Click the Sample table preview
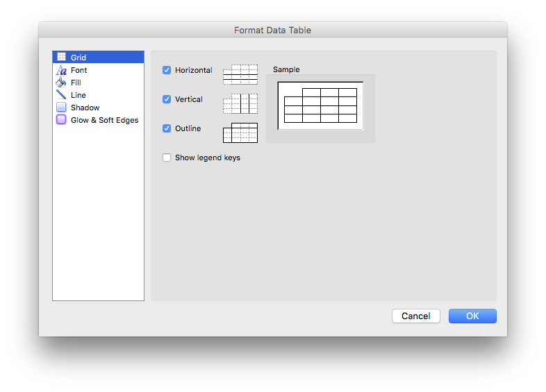Screen dimensions: 546x392 (320, 105)
